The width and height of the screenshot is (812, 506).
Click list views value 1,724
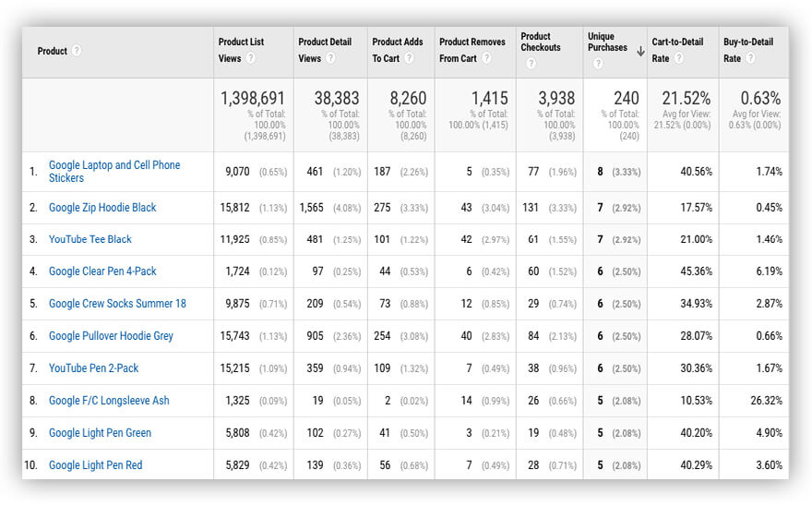click(x=237, y=271)
